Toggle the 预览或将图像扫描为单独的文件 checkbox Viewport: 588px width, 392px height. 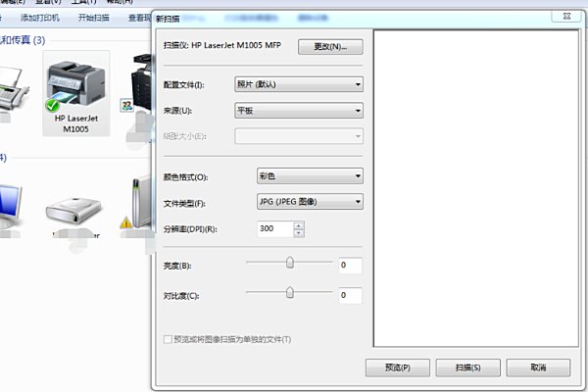[168, 339]
